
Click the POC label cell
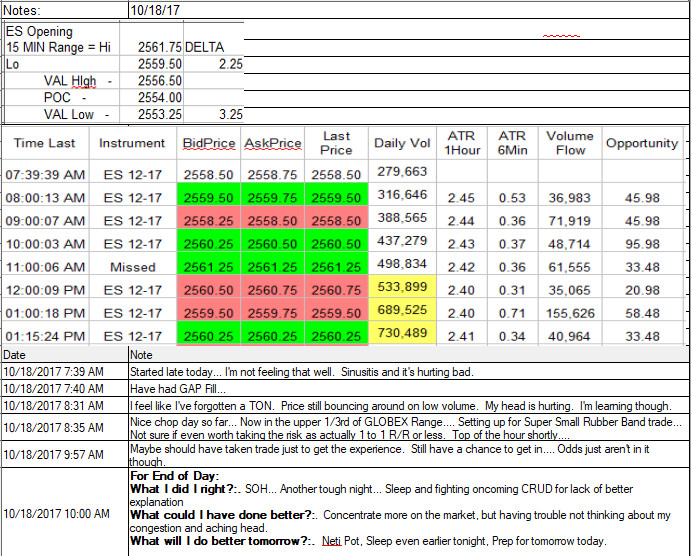[57, 97]
